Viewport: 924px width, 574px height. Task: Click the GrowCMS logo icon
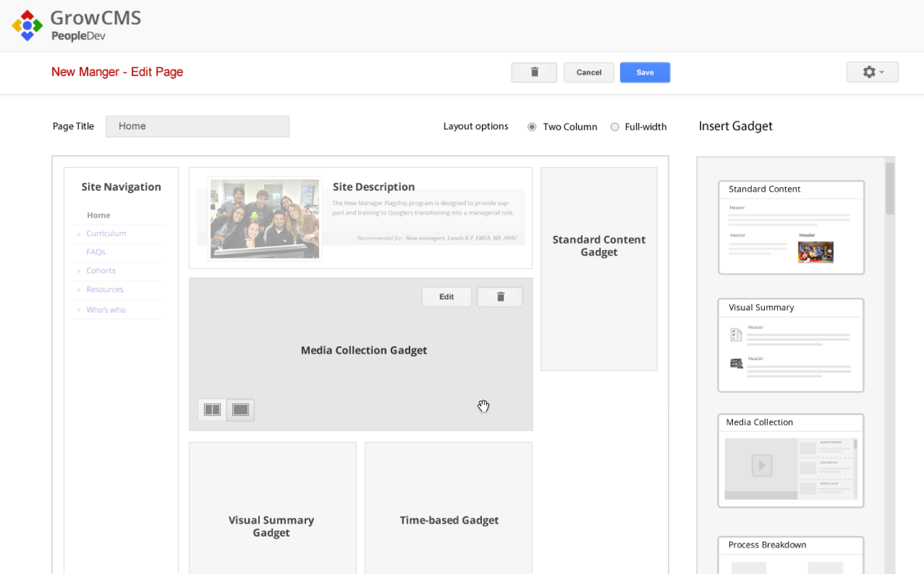click(27, 26)
